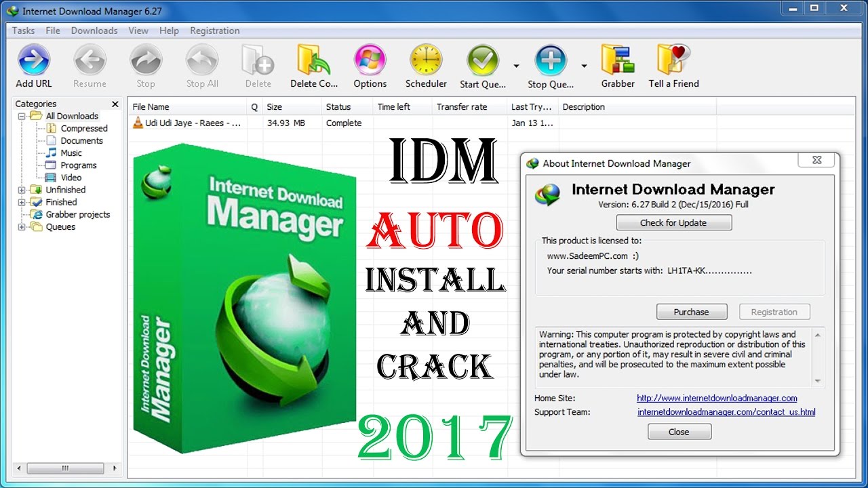Open the File menu

pos(53,30)
